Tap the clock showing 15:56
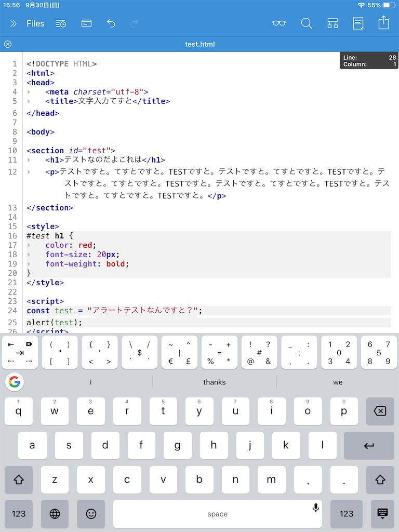399x532 pixels. (11, 5)
